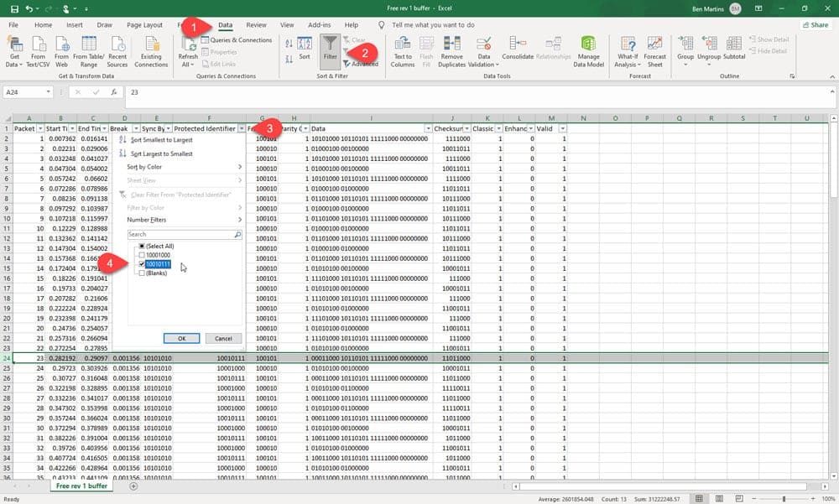The image size is (839, 504).
Task: Open the Sort dialog button
Action: coord(305,48)
